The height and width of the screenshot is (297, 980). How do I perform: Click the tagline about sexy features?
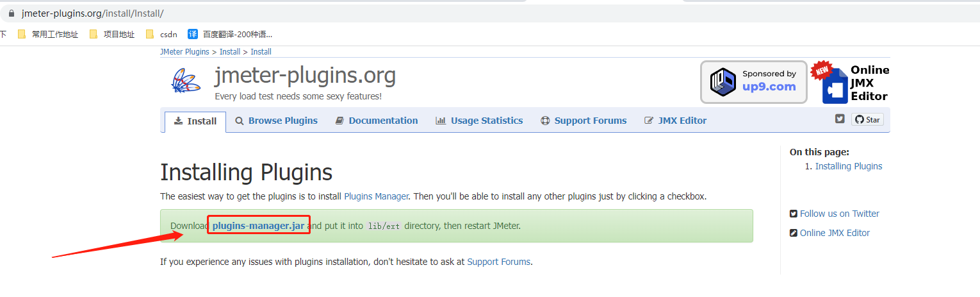[298, 96]
